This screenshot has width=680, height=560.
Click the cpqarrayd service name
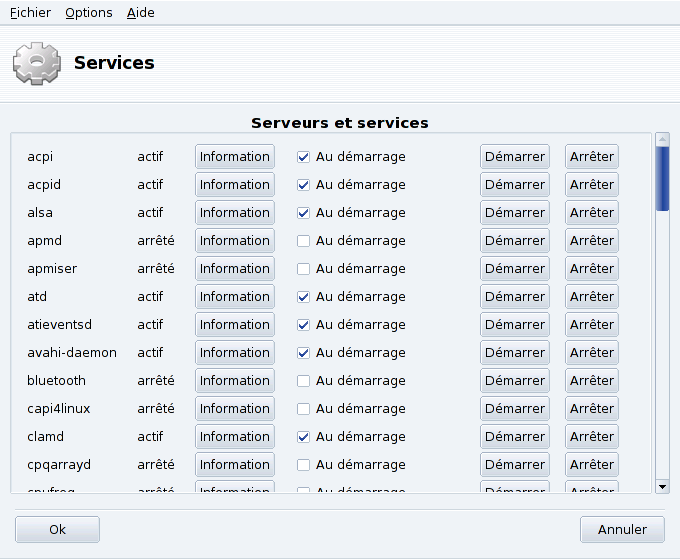pyautogui.click(x=59, y=465)
